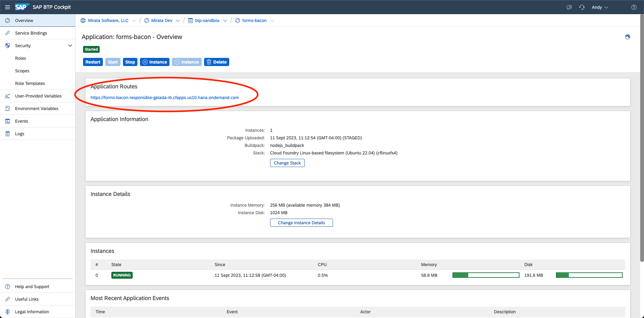Click the Time column header in events table
The height and width of the screenshot is (318, 644).
[x=100, y=312]
